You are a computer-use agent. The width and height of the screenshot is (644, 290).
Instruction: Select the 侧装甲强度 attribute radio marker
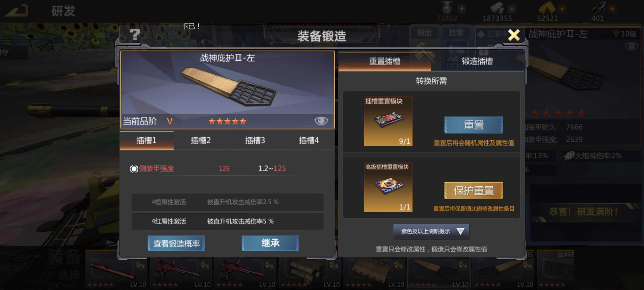(134, 169)
